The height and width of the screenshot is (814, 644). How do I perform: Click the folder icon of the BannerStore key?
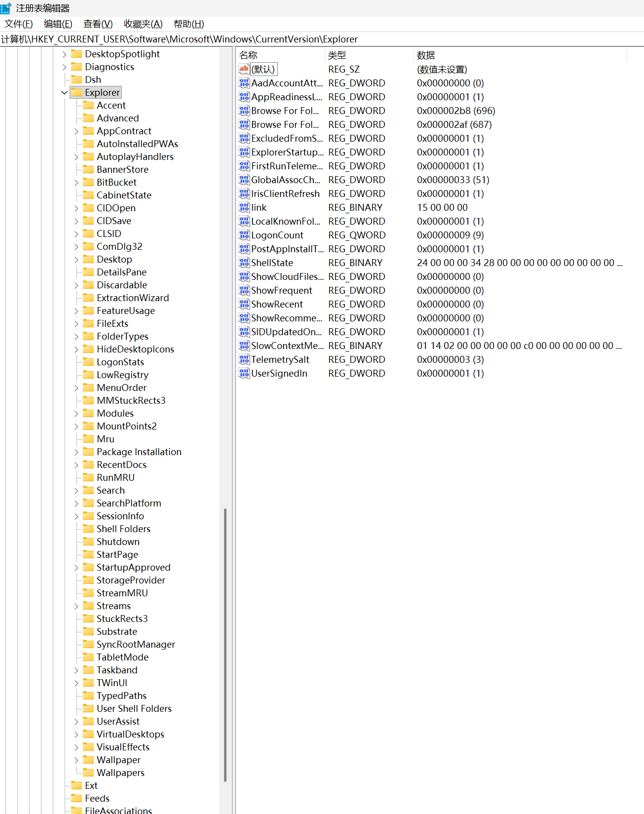[x=88, y=169]
